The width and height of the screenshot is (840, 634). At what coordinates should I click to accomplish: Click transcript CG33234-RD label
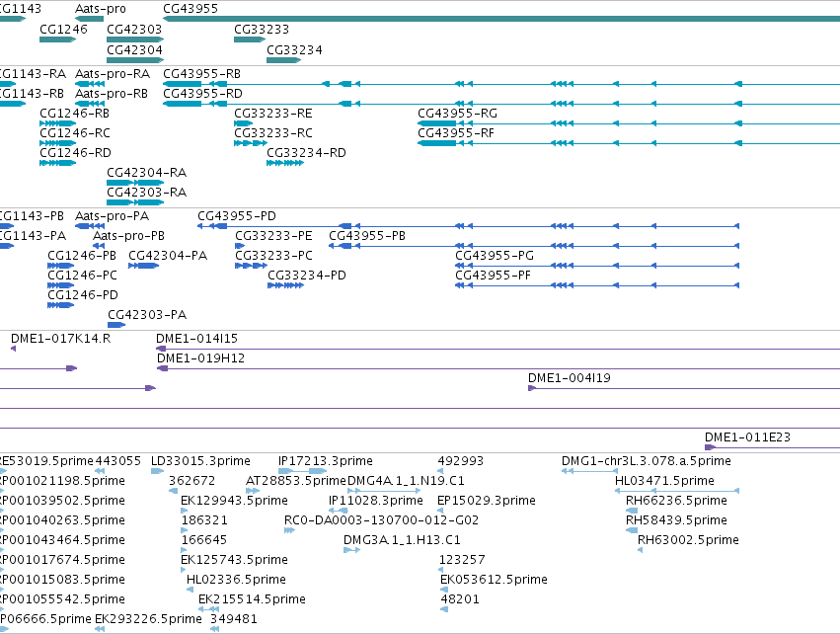point(306,153)
